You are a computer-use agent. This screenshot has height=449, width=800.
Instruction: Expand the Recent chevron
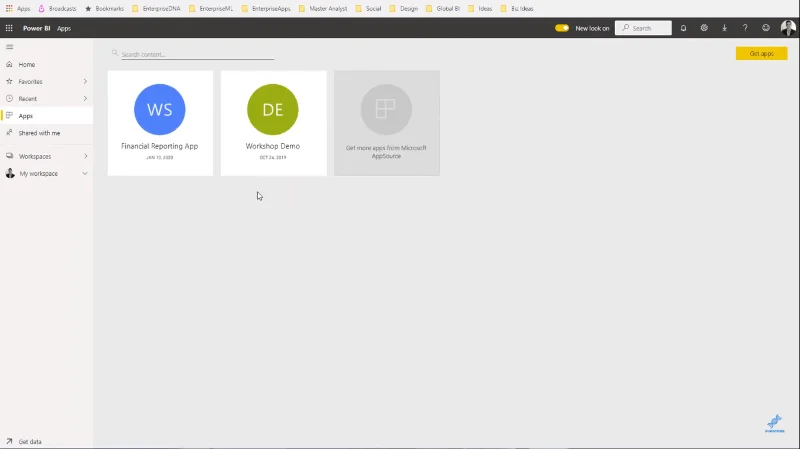click(x=85, y=98)
